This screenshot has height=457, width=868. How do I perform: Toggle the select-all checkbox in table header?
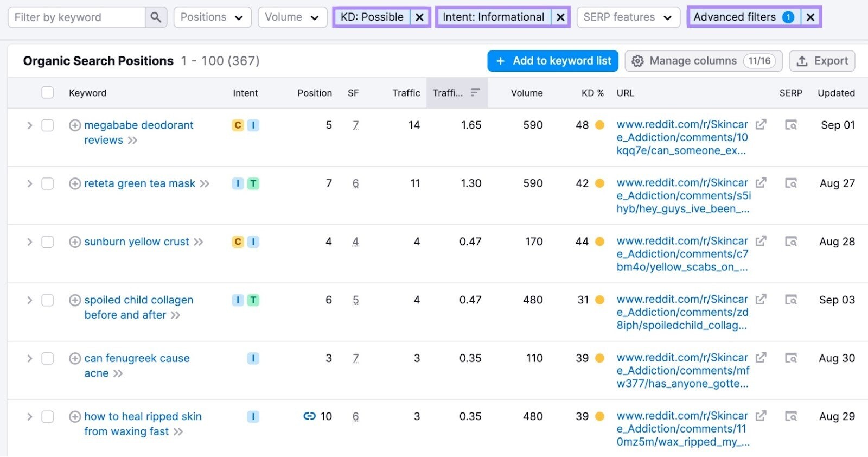point(48,93)
